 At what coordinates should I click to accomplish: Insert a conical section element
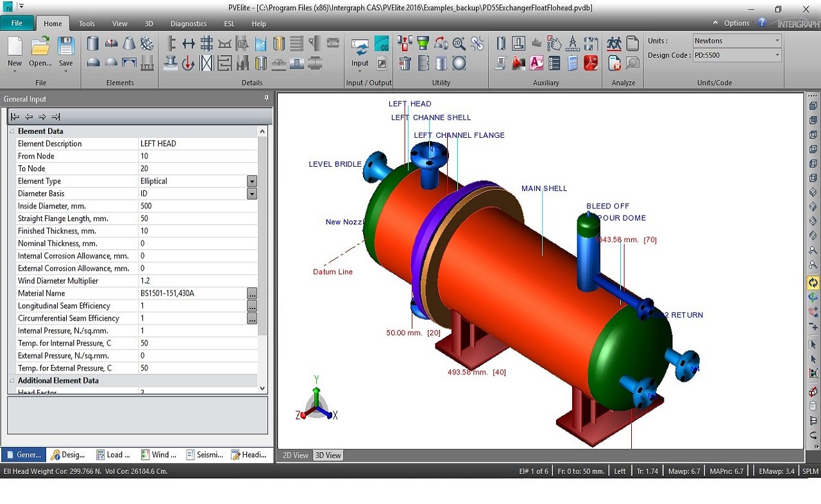pyautogui.click(x=129, y=43)
